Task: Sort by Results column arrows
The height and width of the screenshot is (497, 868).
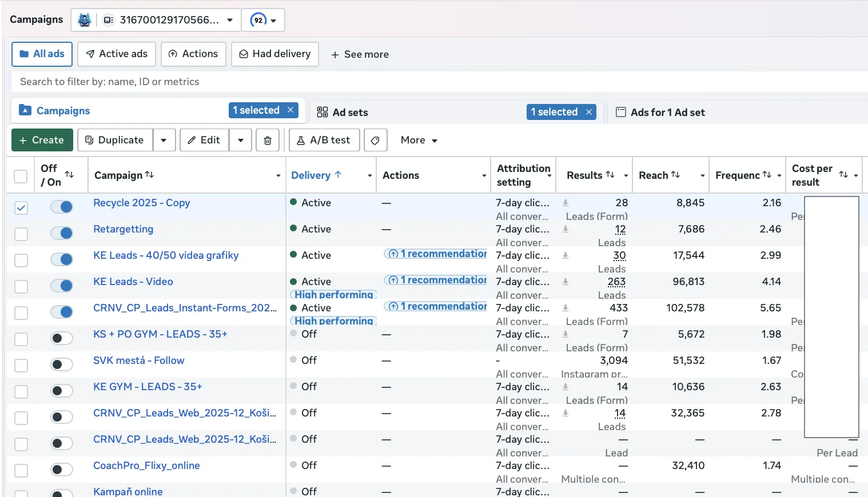Action: click(x=610, y=174)
